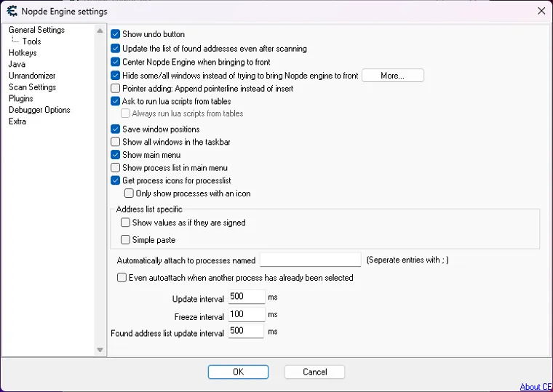Image resolution: width=553 pixels, height=392 pixels.
Task: Disable Hide some/all windows option
Action: pyautogui.click(x=115, y=76)
